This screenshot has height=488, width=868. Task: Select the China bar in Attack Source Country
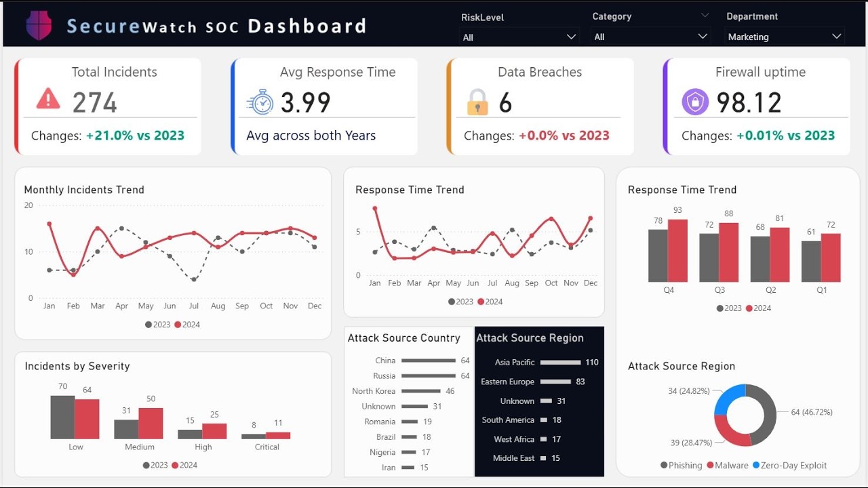pos(429,361)
